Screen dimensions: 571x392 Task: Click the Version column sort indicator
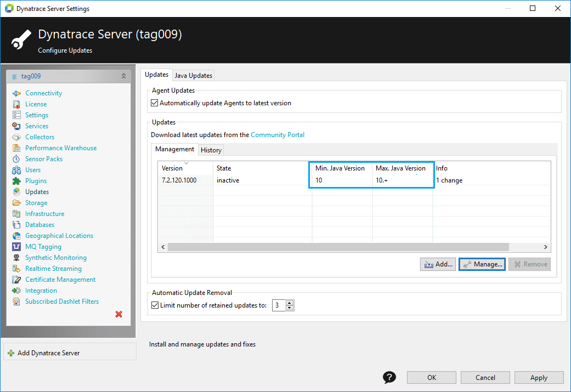[x=186, y=163]
